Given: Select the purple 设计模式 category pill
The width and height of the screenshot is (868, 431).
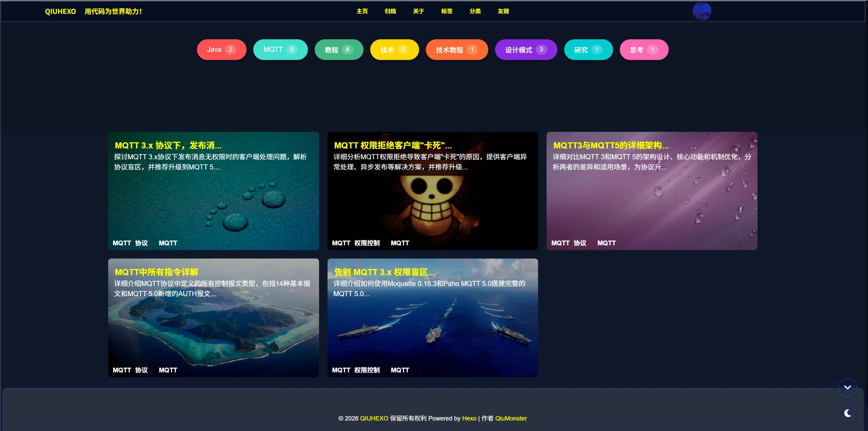Looking at the screenshot, I should coord(526,49).
